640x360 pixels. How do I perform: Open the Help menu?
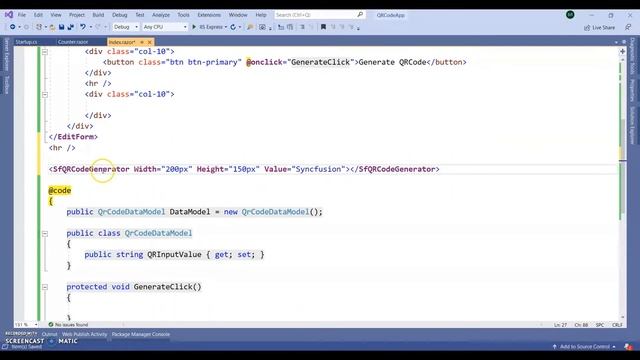point(261,15)
